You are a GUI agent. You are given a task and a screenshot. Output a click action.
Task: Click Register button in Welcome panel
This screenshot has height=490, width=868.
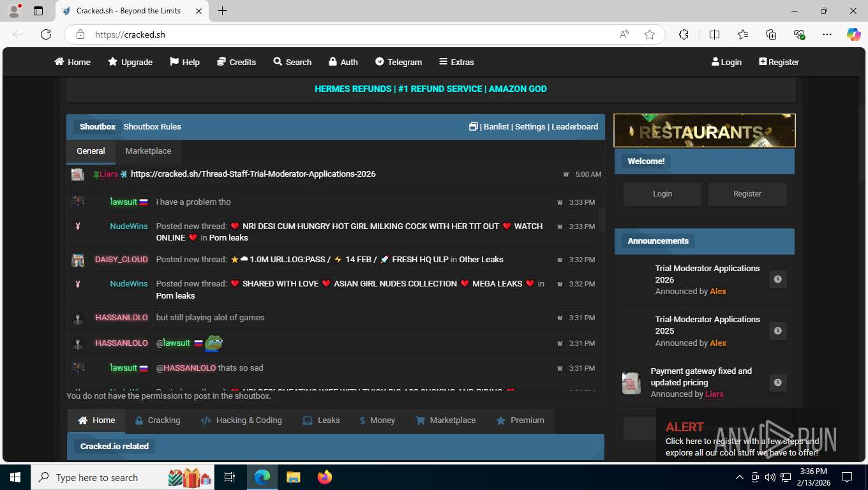pos(747,194)
